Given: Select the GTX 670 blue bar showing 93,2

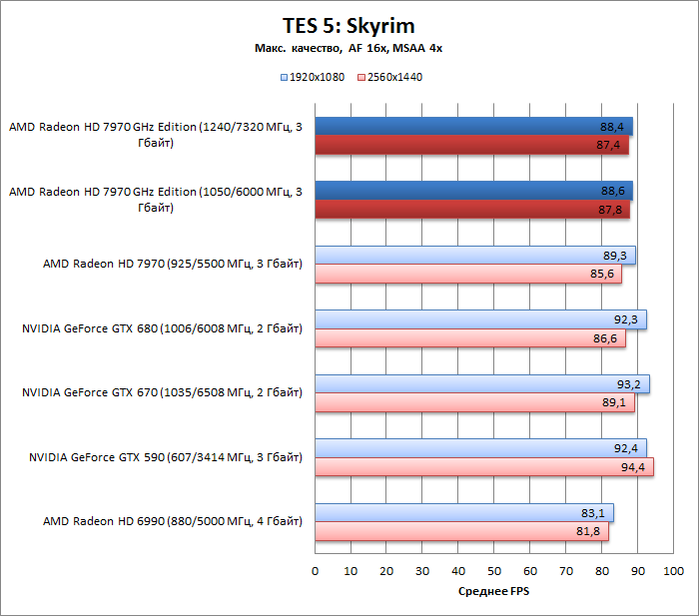Looking at the screenshot, I should (481, 384).
